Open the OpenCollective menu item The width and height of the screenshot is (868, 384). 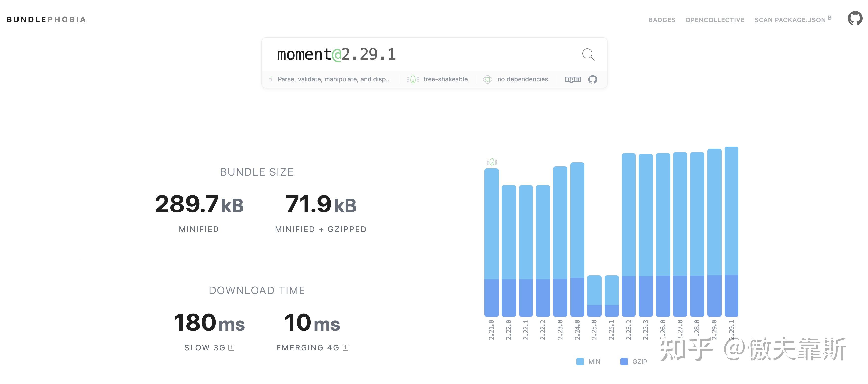(x=715, y=20)
